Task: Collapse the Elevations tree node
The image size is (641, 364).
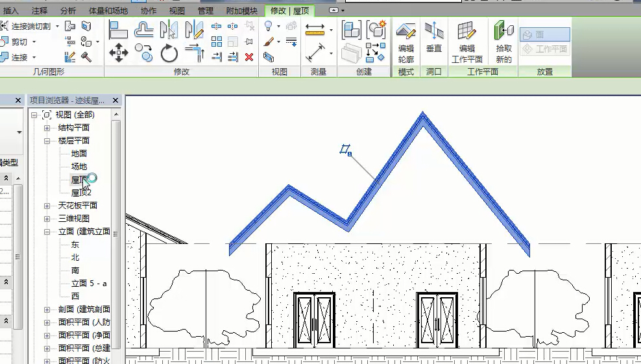Action: 47,232
